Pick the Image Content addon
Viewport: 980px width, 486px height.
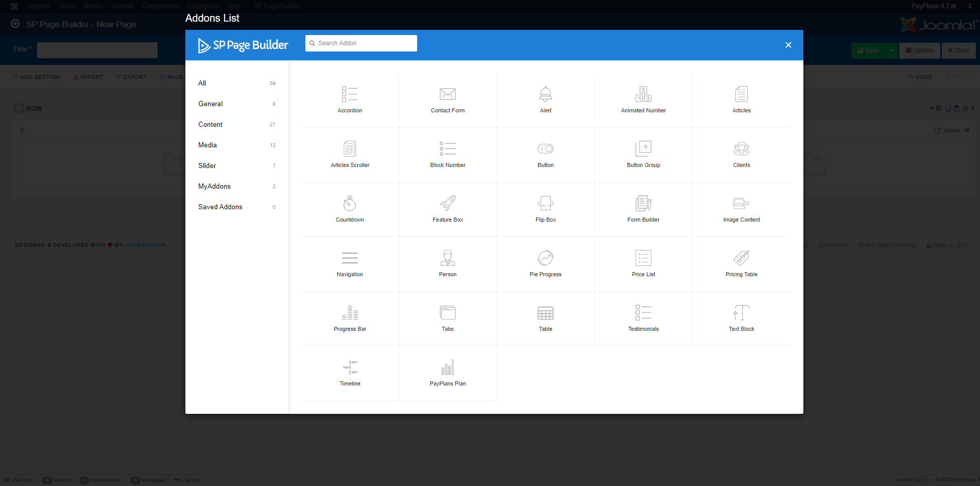pos(741,210)
